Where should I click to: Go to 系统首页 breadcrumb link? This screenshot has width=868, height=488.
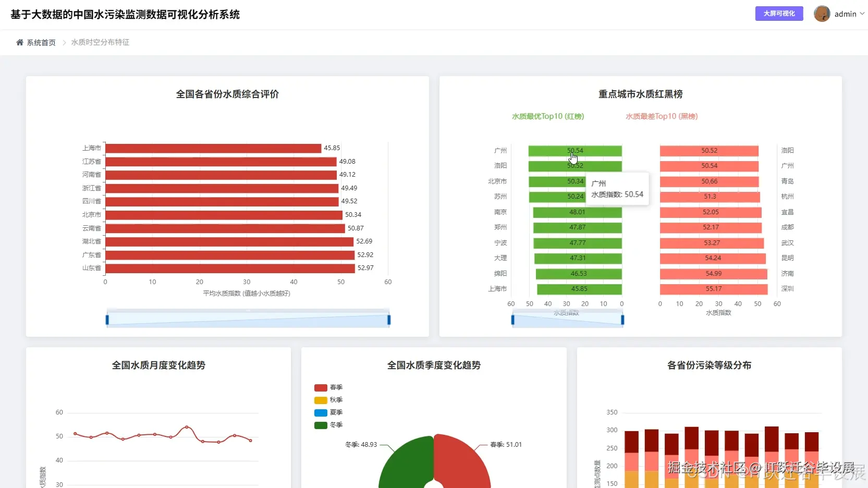[x=41, y=43]
